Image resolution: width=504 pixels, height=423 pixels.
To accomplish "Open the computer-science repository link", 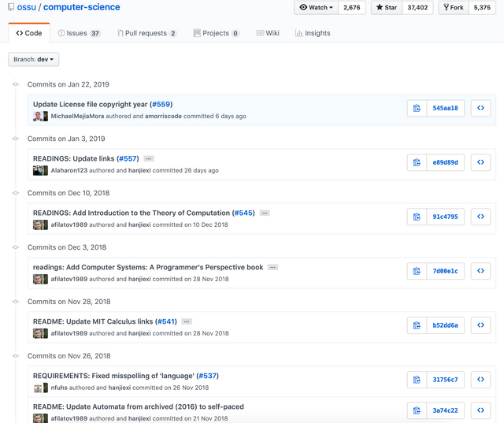I will click(x=82, y=7).
